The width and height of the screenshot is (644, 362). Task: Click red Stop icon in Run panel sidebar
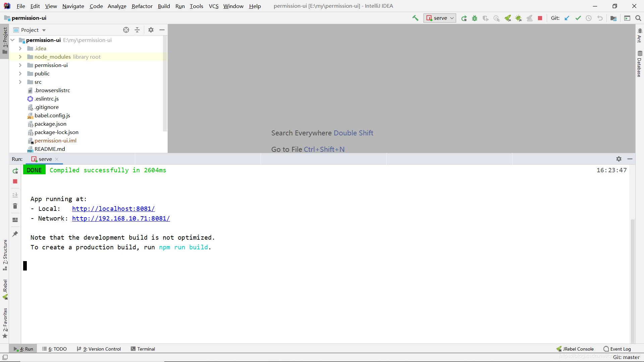point(15,181)
